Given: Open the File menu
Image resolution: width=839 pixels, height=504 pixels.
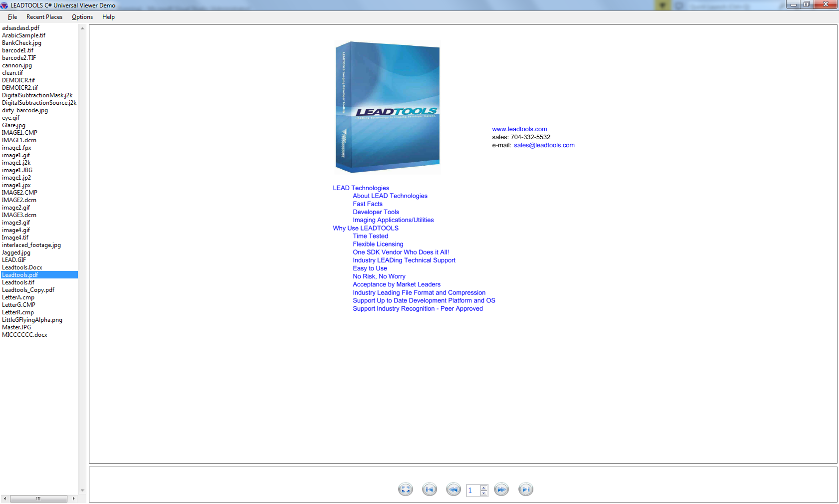Looking at the screenshot, I should tap(12, 17).
